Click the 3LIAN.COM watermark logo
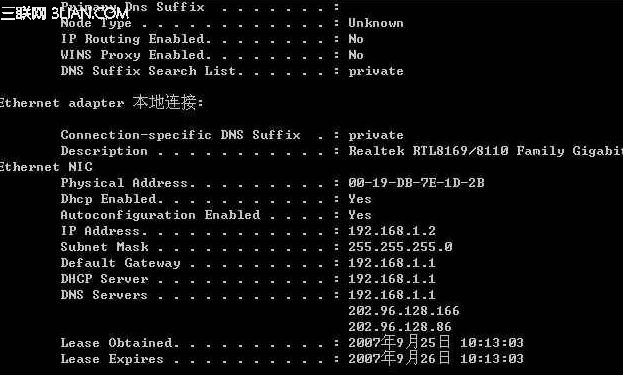Image resolution: width=623 pixels, height=375 pixels. click(x=65, y=14)
